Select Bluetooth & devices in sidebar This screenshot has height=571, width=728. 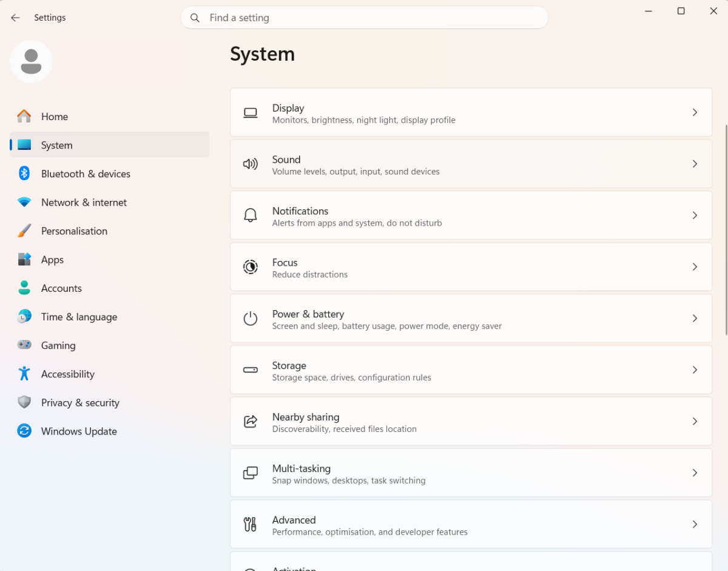pyautogui.click(x=109, y=174)
